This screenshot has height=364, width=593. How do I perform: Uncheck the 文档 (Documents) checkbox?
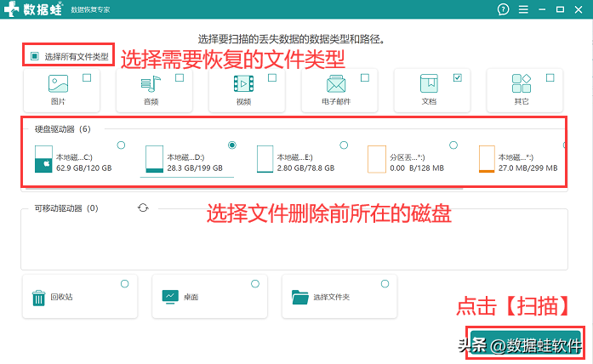click(457, 78)
